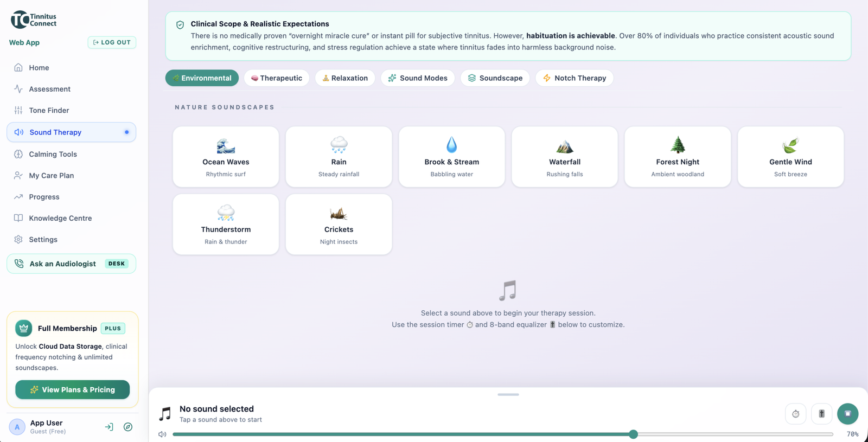Switch to the Notch Therapy tab
This screenshot has height=442, width=868.
coord(575,78)
